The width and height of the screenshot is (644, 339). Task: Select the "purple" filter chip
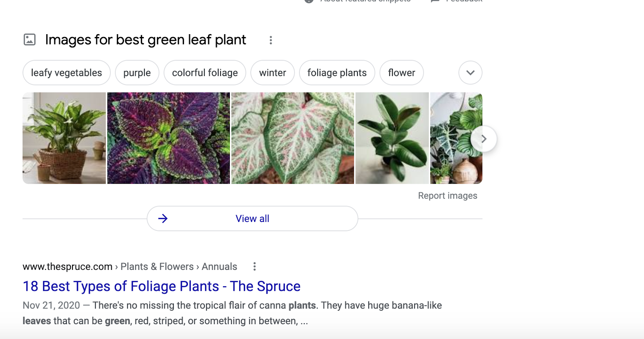coord(137,73)
